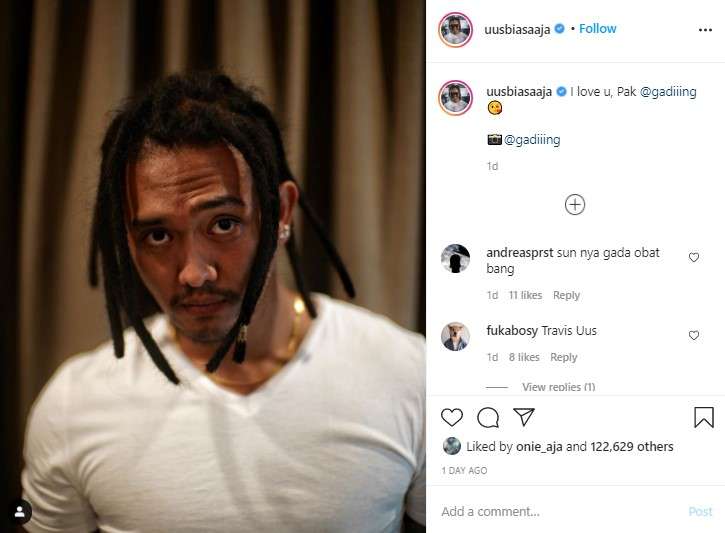The image size is (725, 533).
Task: Open uusbiasaaja header profile picture
Action: point(455,30)
